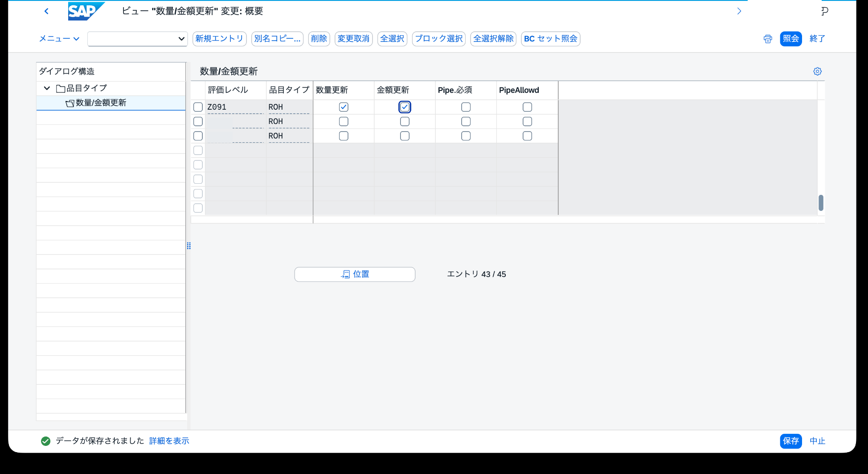Click 新規エントリ button
The height and width of the screenshot is (474, 868).
pos(219,39)
